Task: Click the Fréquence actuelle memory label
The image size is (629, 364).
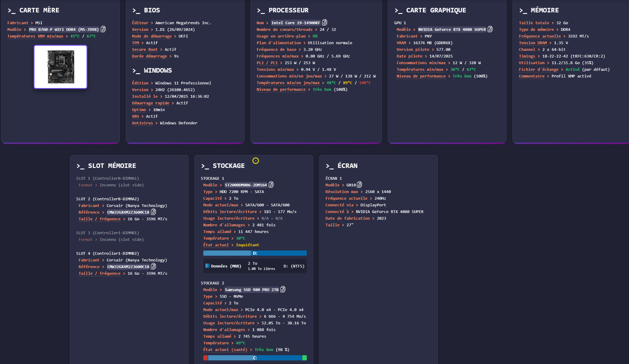Action: click(540, 36)
